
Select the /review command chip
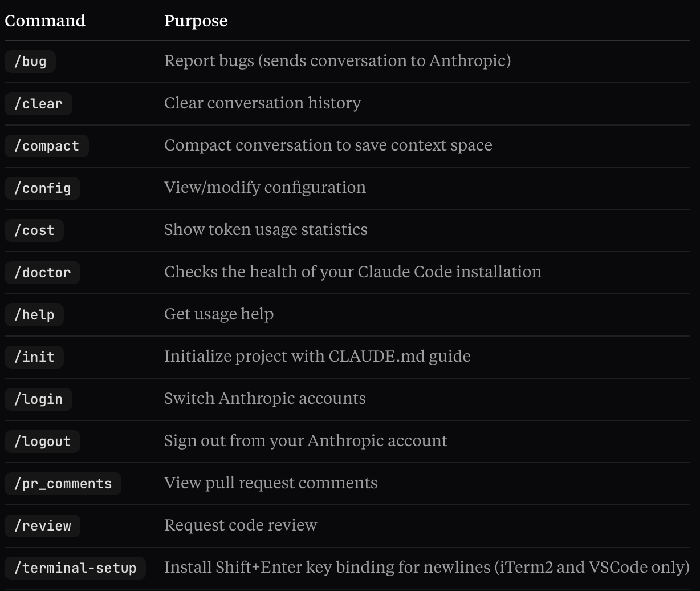[x=42, y=525]
